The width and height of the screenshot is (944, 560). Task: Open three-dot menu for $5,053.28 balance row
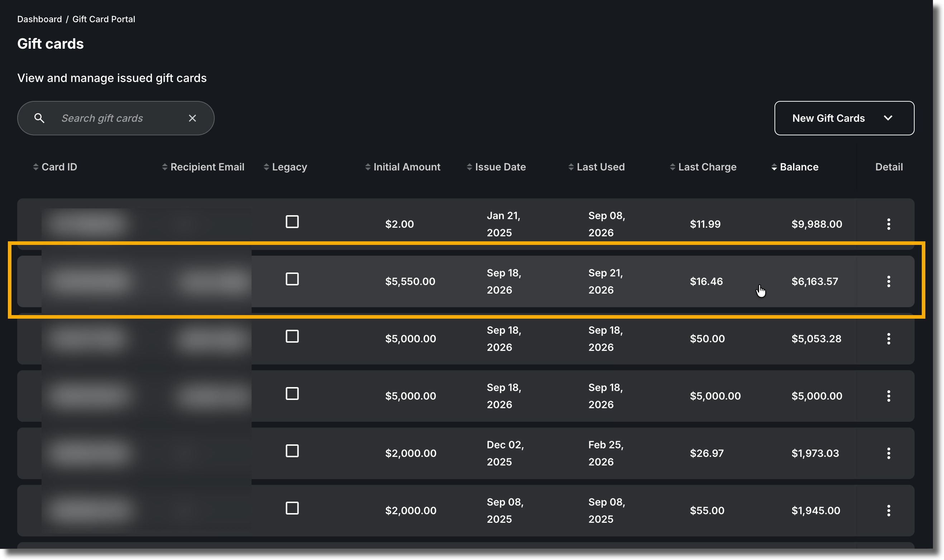888,339
